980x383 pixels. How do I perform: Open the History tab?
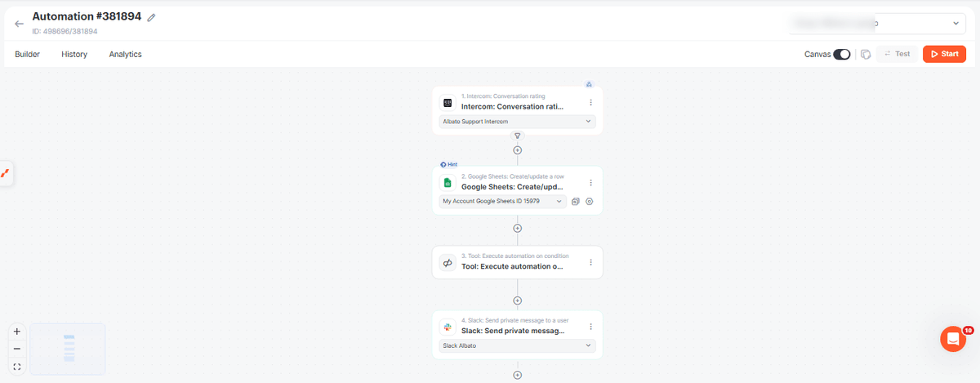74,55
